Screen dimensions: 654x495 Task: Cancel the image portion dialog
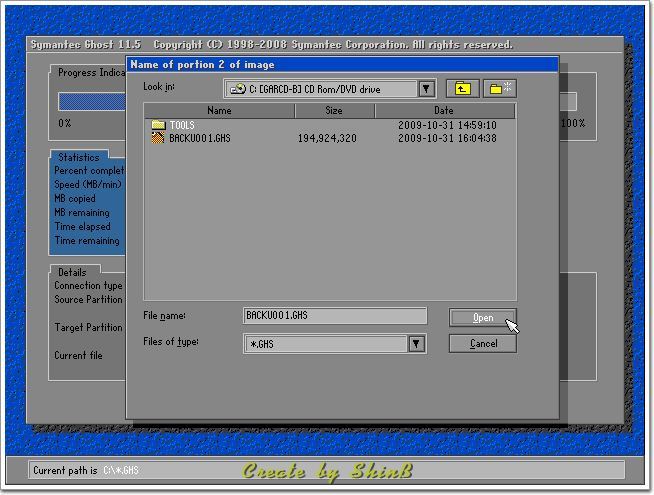pos(483,344)
